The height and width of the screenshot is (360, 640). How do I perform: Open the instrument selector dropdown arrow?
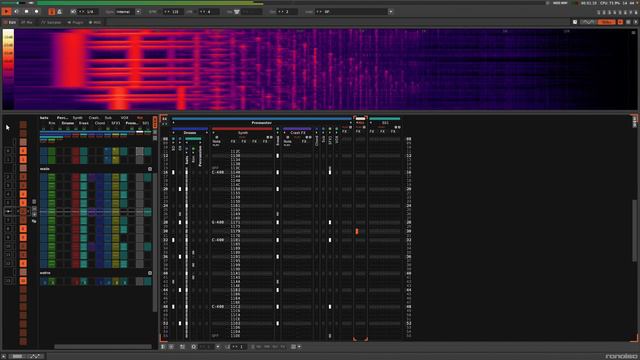391,11
